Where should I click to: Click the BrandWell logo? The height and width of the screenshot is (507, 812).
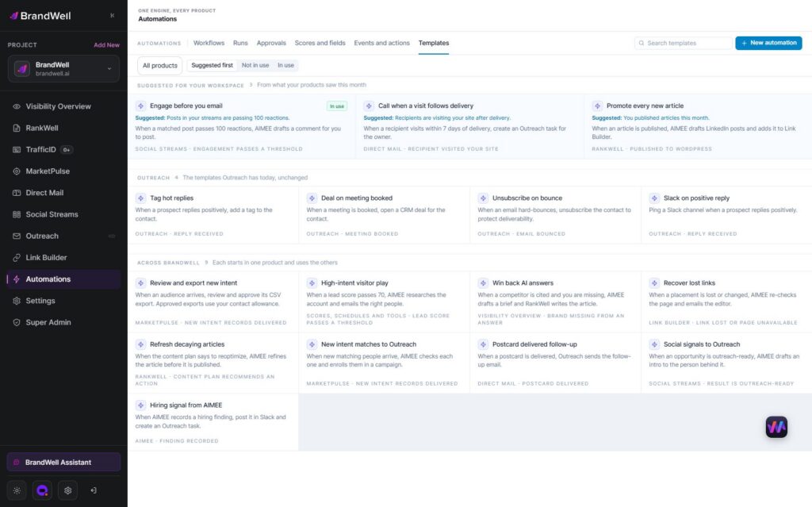point(40,16)
